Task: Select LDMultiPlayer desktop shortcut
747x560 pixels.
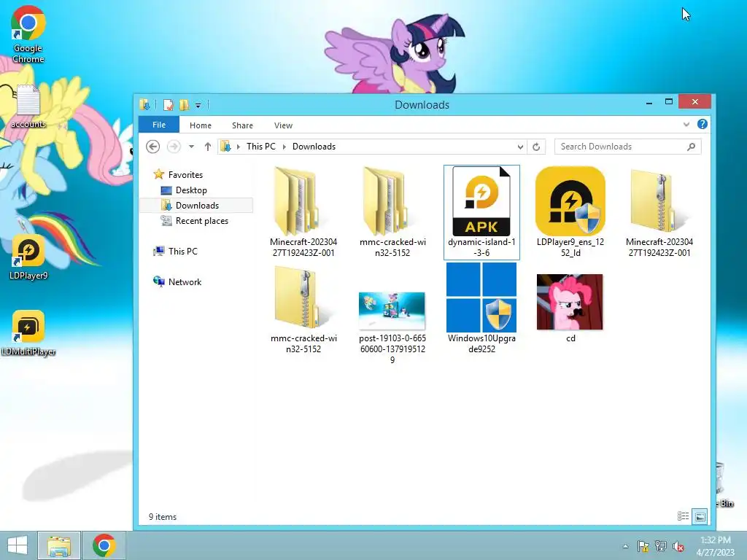Action: tap(28, 333)
